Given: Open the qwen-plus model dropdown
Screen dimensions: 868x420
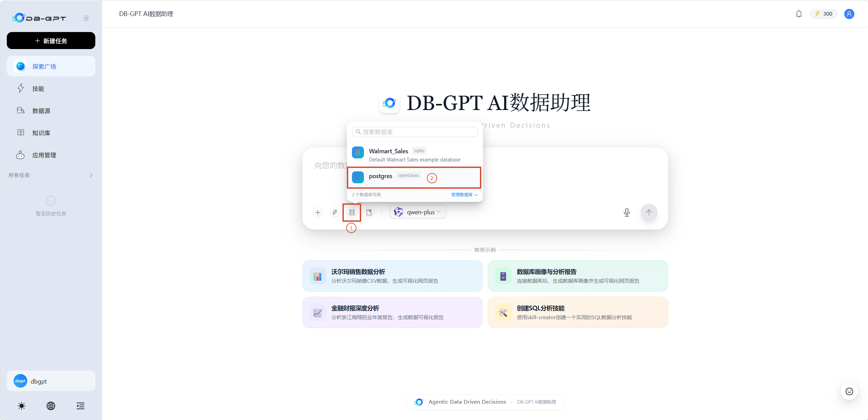Looking at the screenshot, I should 418,212.
